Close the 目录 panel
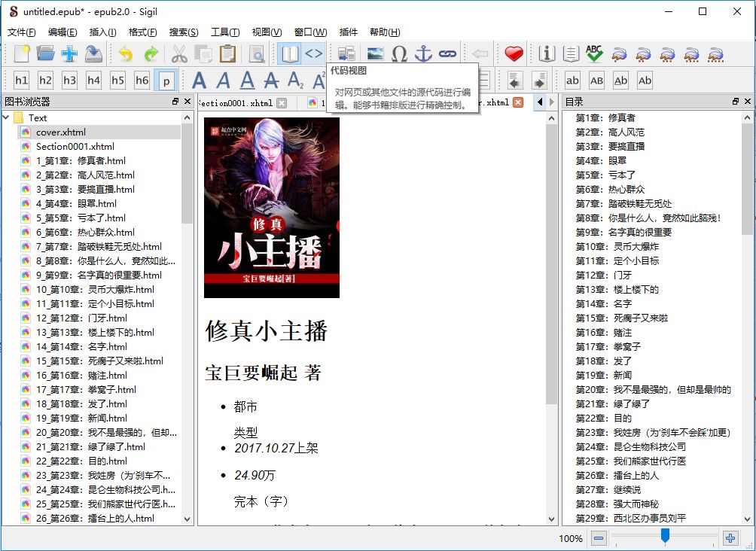 pyautogui.click(x=747, y=101)
